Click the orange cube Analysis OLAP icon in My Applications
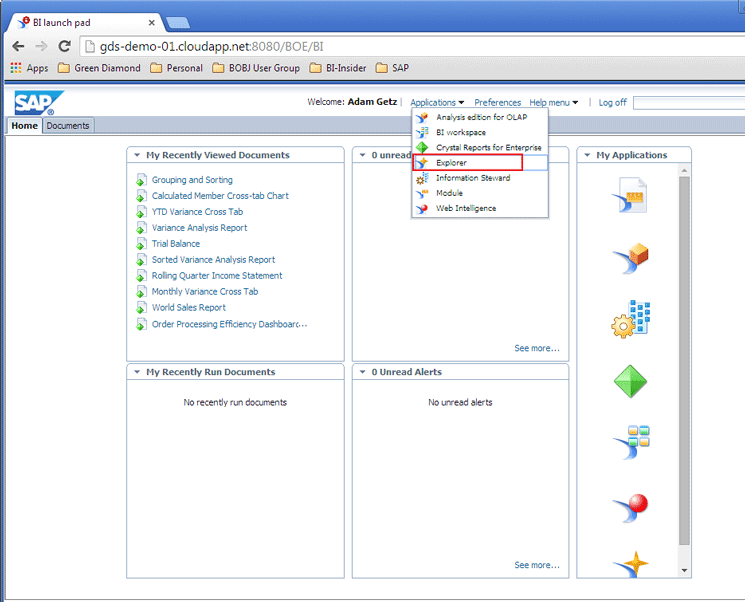745x602 pixels. (x=630, y=258)
